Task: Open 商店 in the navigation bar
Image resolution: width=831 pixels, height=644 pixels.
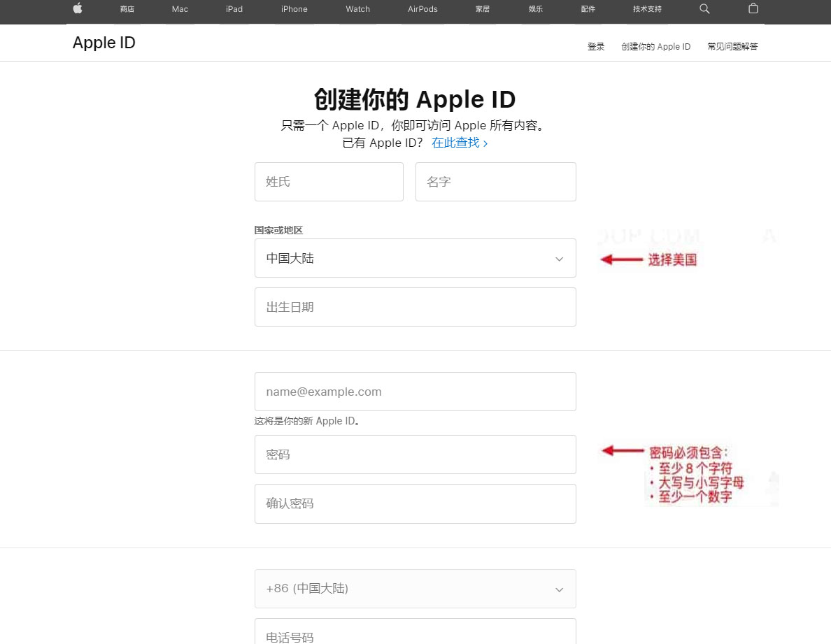Action: [x=127, y=9]
